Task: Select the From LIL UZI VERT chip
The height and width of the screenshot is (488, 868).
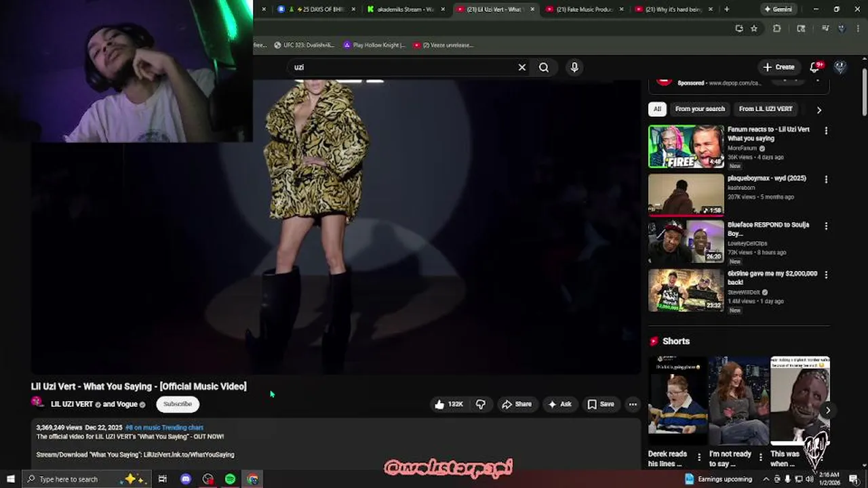Action: [765, 109]
